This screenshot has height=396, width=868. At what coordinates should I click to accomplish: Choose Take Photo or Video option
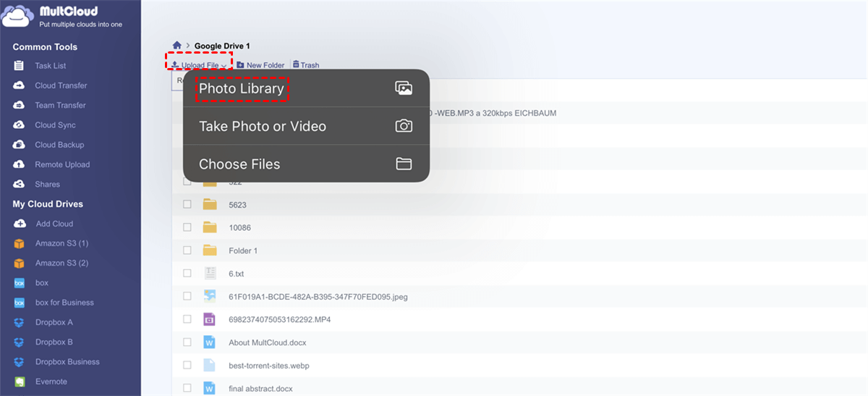[306, 126]
